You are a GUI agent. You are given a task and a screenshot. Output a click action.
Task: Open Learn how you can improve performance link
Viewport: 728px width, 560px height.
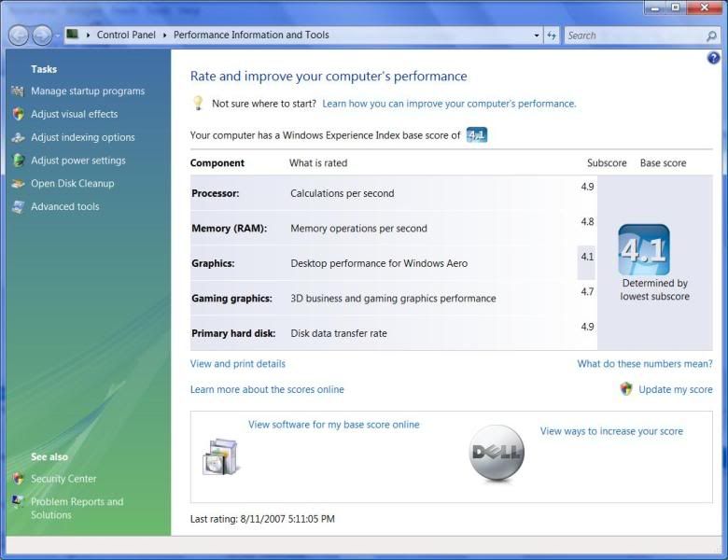[449, 104]
